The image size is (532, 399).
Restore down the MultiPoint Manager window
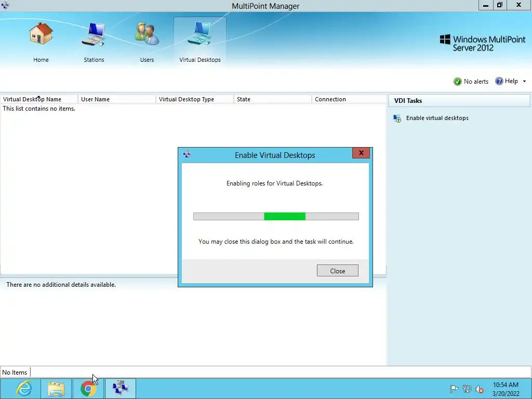point(500,5)
